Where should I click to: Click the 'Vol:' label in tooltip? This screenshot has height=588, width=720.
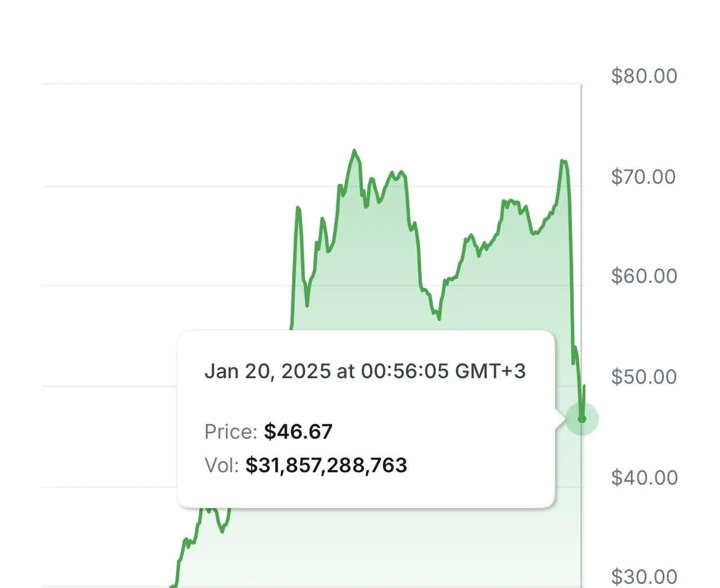222,465
